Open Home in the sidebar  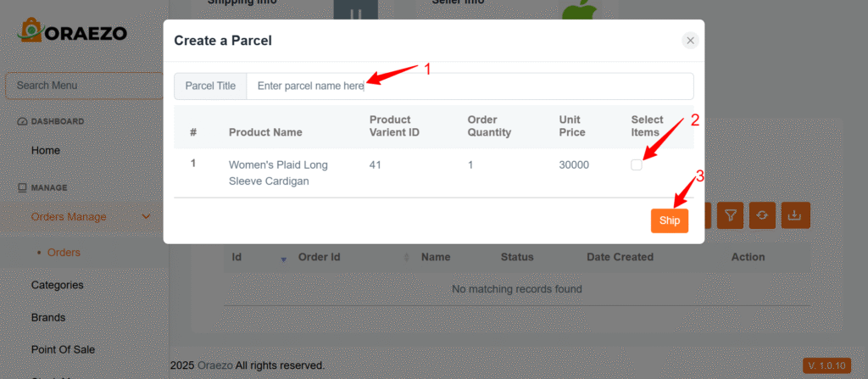pyautogui.click(x=46, y=150)
